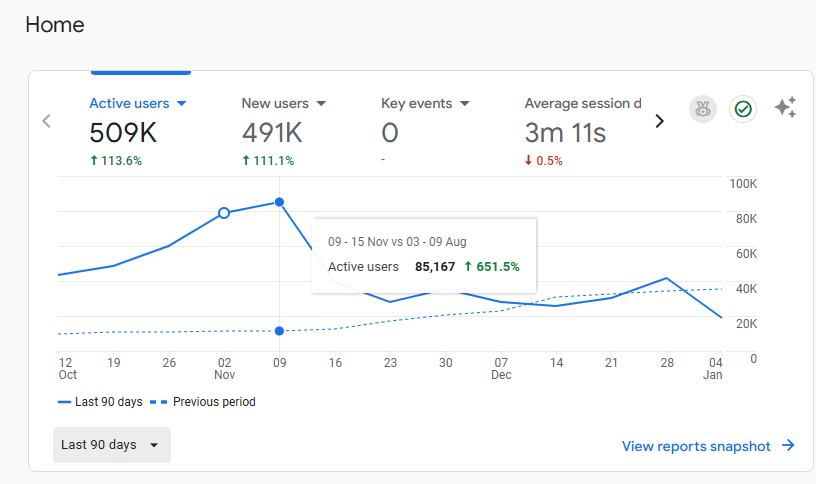Click the filled peak data point at 09 Nov
This screenshot has height=484, width=816.
[279, 202]
